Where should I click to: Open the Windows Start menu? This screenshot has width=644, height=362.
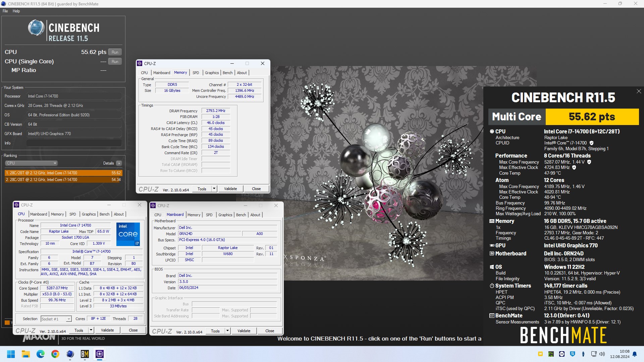(11, 354)
